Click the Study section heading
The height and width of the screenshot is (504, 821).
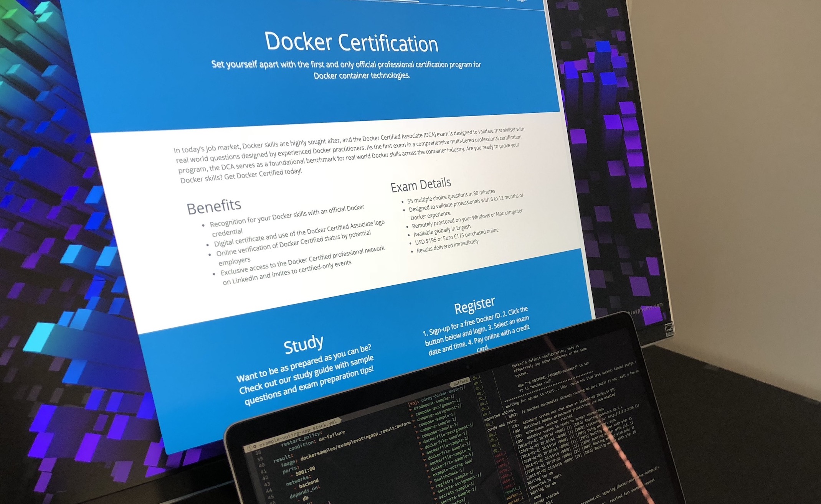(x=303, y=344)
